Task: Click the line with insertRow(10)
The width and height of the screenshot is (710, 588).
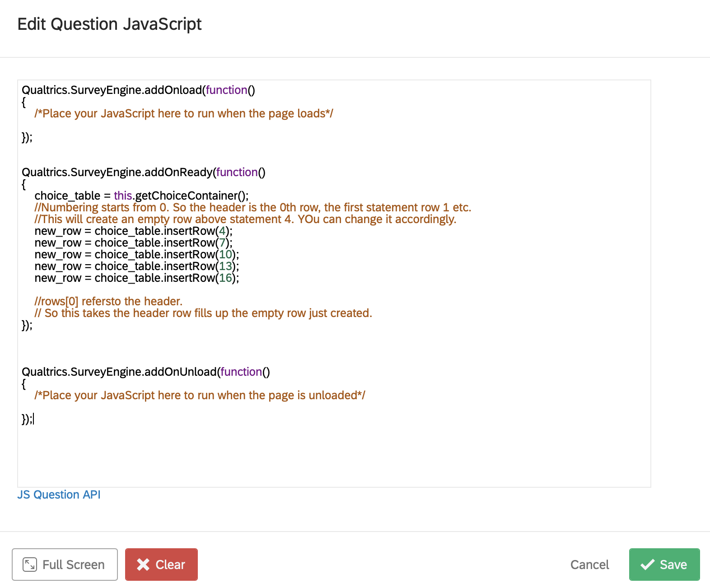Action: 137,254
